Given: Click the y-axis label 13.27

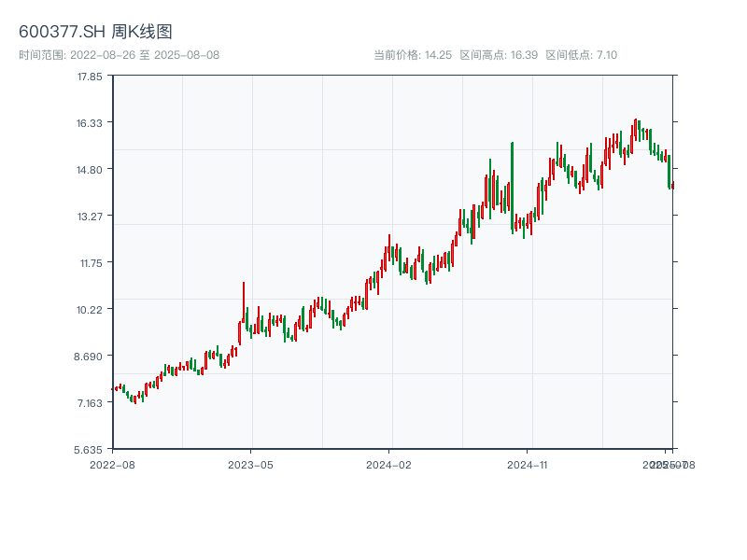Looking at the screenshot, I should [x=90, y=217].
